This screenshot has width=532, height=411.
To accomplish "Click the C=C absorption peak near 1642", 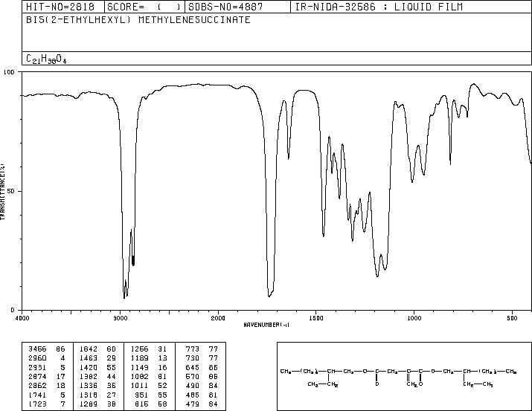I will click(289, 158).
